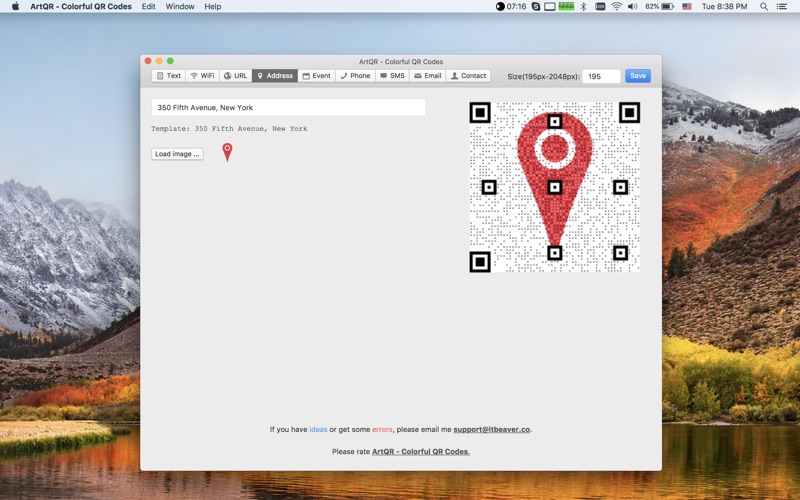
Task: Focus the address input field
Action: pyautogui.click(x=288, y=108)
